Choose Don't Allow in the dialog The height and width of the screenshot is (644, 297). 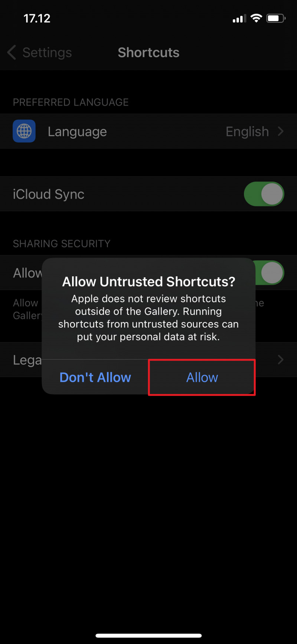[x=95, y=377]
